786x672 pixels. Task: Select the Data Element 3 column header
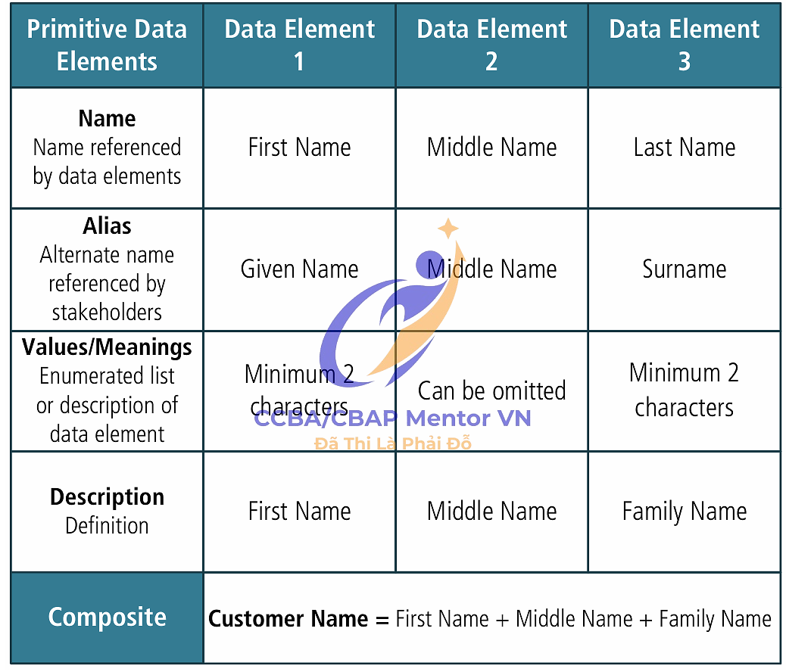[684, 45]
